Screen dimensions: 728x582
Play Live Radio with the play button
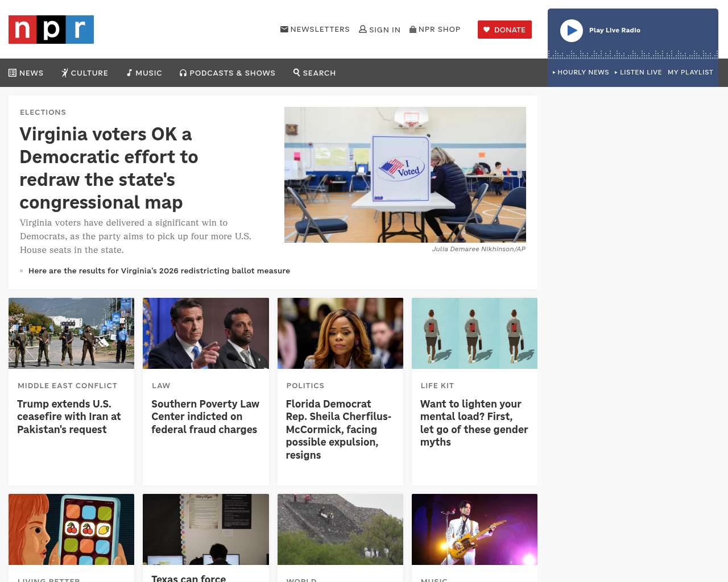(572, 31)
